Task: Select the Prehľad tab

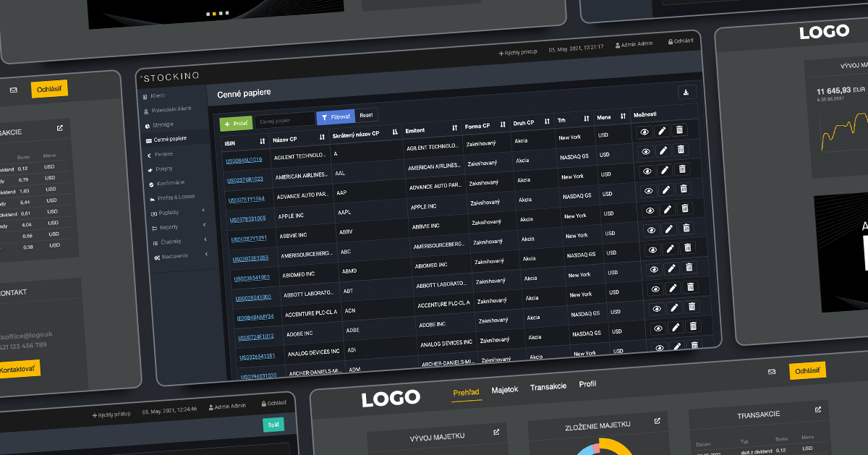Action: click(x=467, y=393)
